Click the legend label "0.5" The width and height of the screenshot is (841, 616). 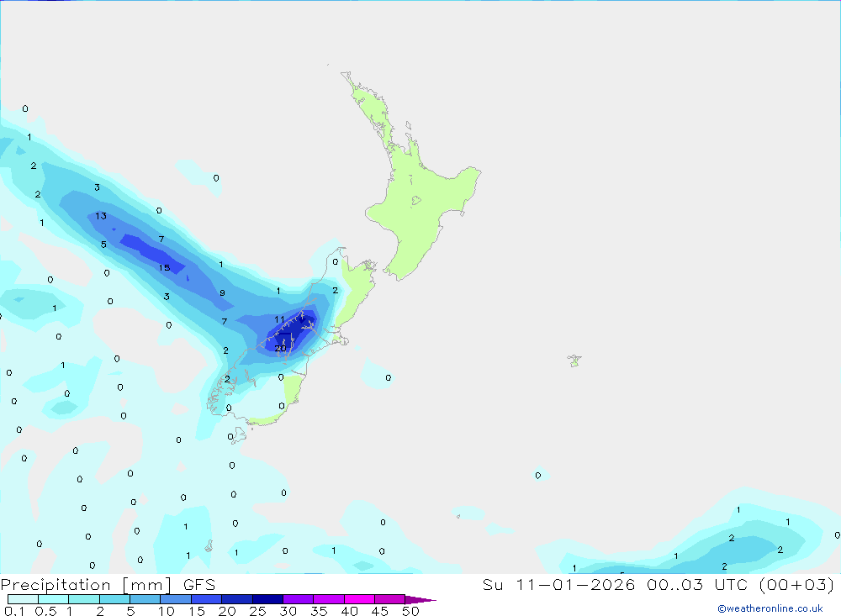click(x=45, y=611)
